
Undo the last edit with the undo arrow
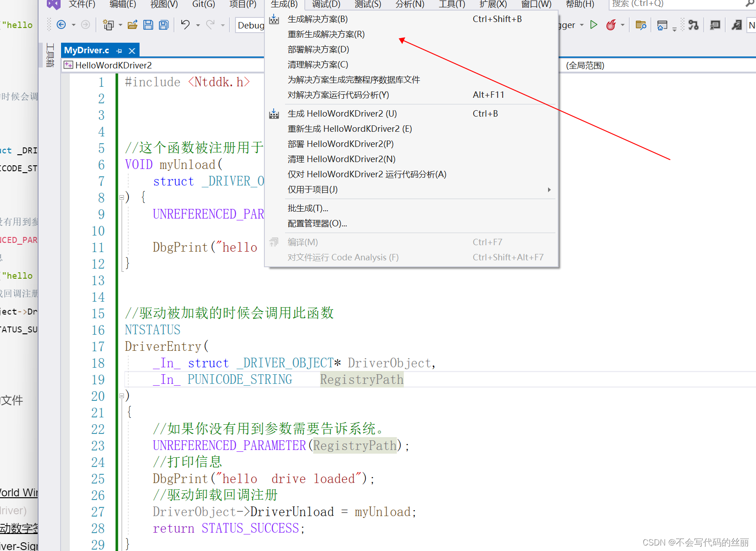185,24
